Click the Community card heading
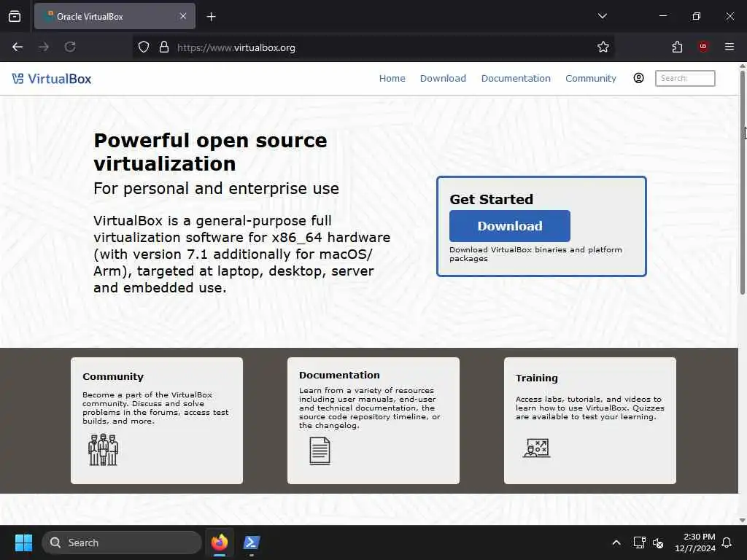This screenshot has width=747, height=560. (x=113, y=377)
